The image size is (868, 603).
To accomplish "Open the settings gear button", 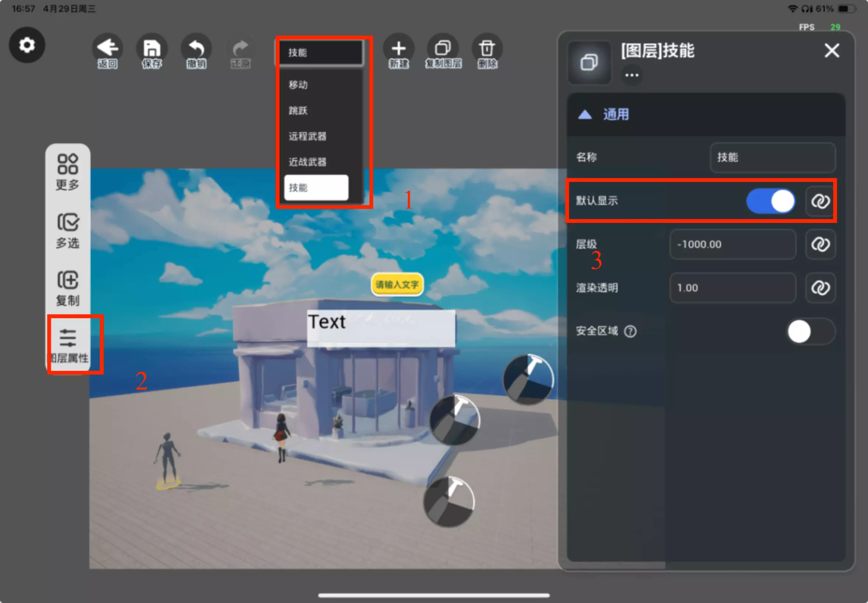I will (x=27, y=45).
